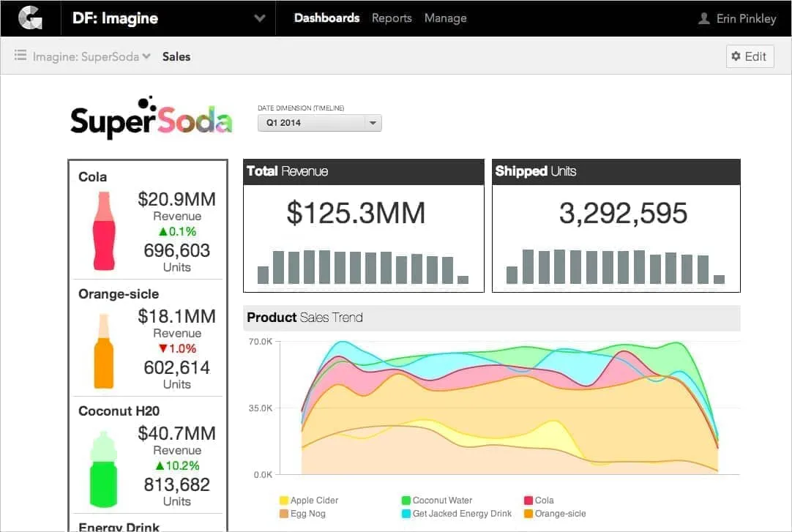Click the dashboard list icon

20,56
